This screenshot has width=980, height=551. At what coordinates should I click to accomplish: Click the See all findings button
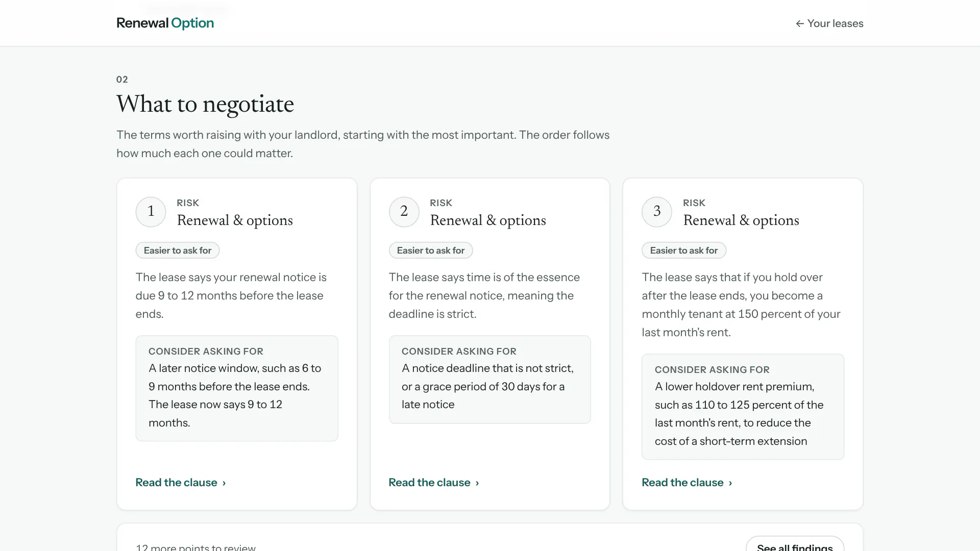click(x=795, y=545)
